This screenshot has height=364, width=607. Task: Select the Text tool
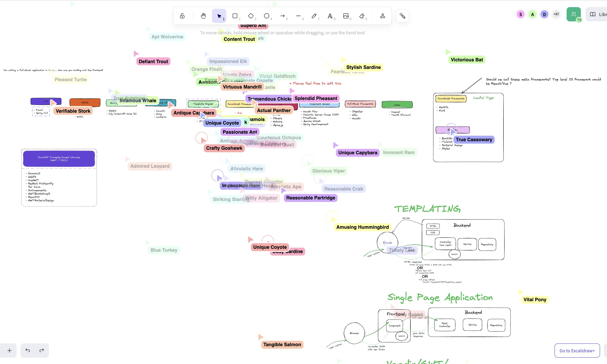click(x=330, y=16)
